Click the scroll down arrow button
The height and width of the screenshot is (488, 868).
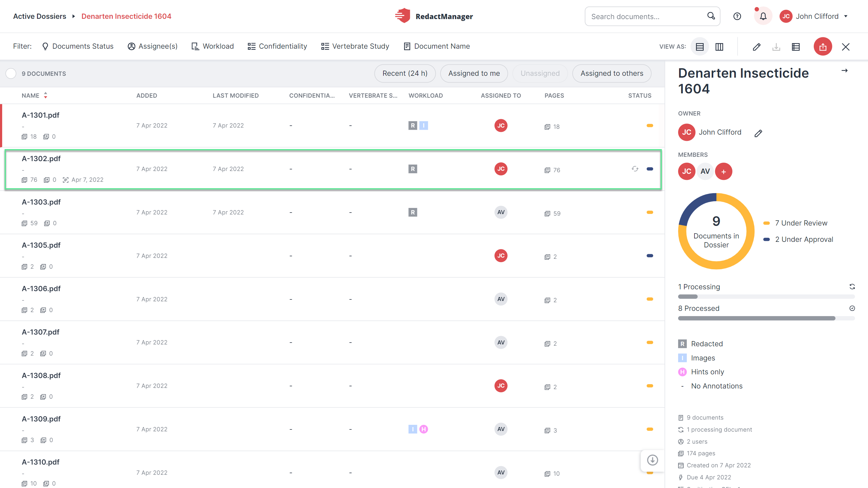click(x=652, y=460)
